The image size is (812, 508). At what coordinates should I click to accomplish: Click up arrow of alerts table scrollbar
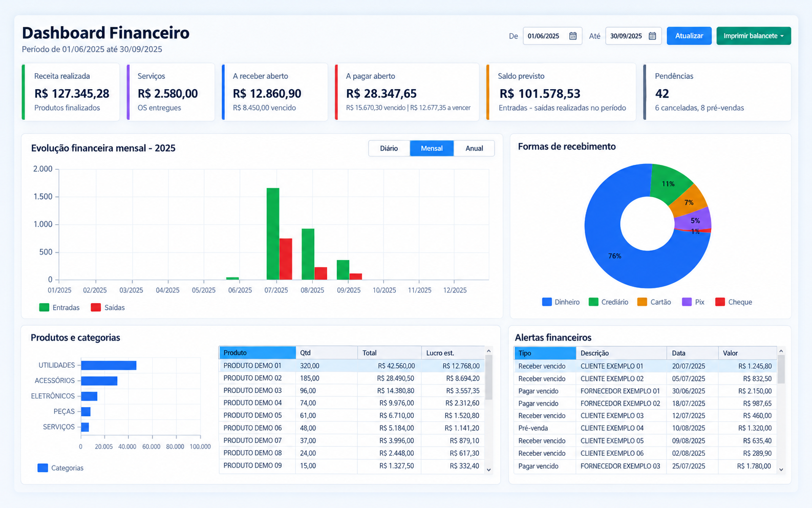[x=781, y=351]
